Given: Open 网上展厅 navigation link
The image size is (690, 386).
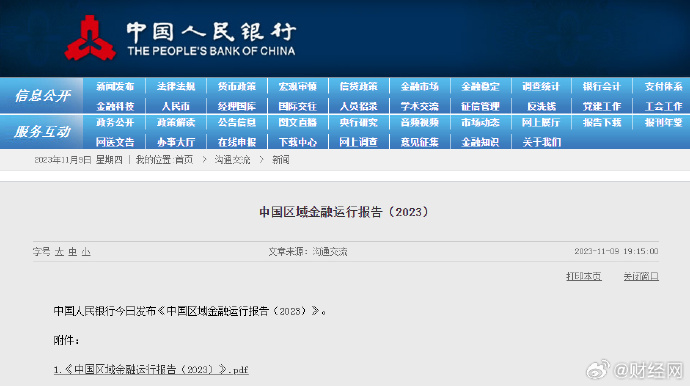Looking at the screenshot, I should pyautogui.click(x=541, y=122).
